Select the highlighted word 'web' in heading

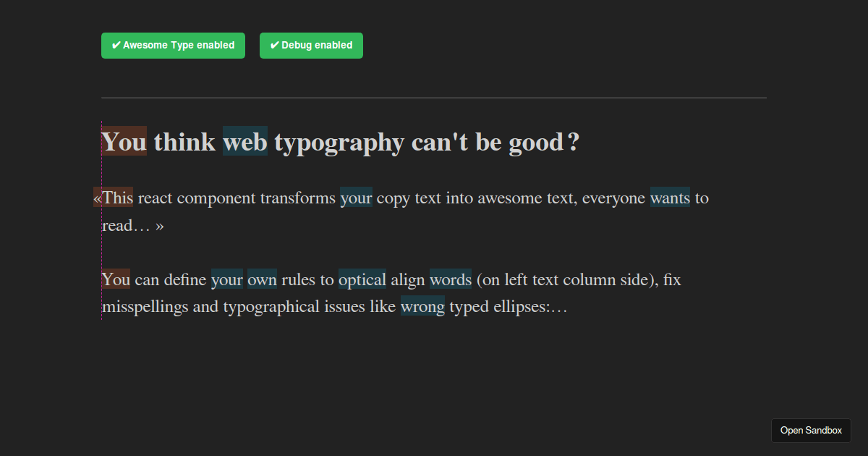(244, 142)
